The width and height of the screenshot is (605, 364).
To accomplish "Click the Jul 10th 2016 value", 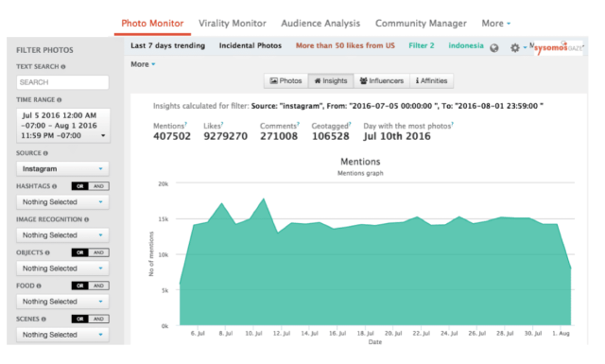I will coord(397,136).
